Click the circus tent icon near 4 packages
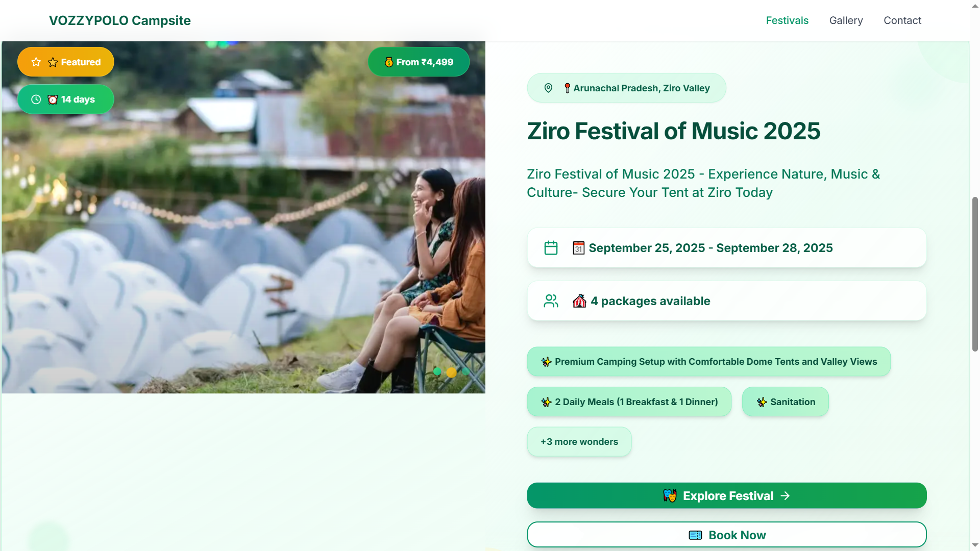 [x=579, y=301]
